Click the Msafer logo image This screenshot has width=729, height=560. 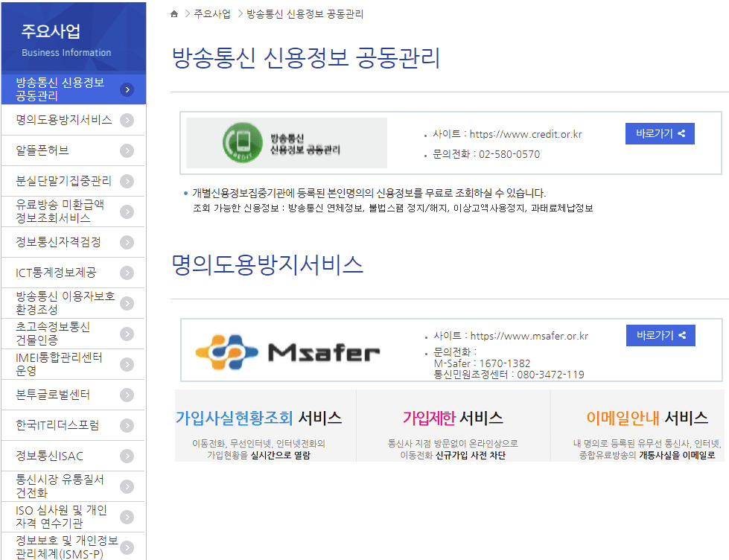pyautogui.click(x=287, y=352)
